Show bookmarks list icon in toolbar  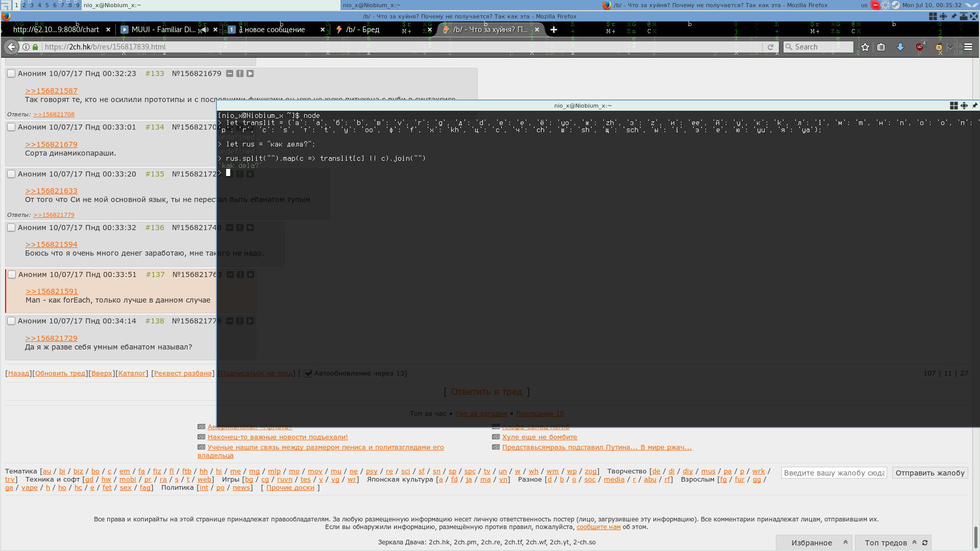tap(881, 47)
